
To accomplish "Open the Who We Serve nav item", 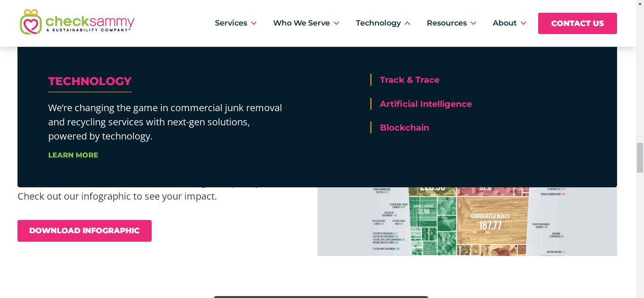I will click(301, 23).
